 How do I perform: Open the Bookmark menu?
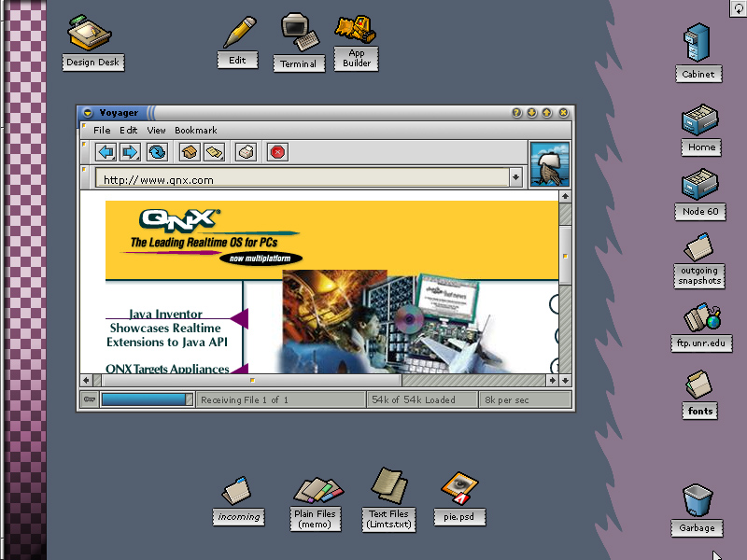pos(195,131)
